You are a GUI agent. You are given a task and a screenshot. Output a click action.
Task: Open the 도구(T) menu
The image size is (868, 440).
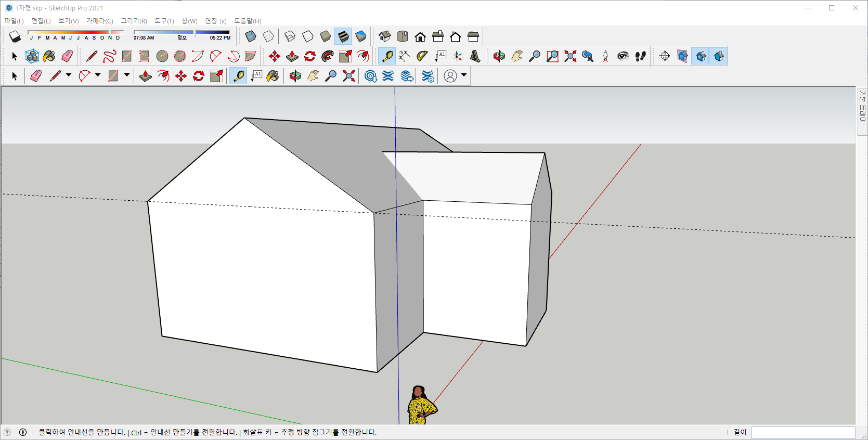click(x=164, y=21)
